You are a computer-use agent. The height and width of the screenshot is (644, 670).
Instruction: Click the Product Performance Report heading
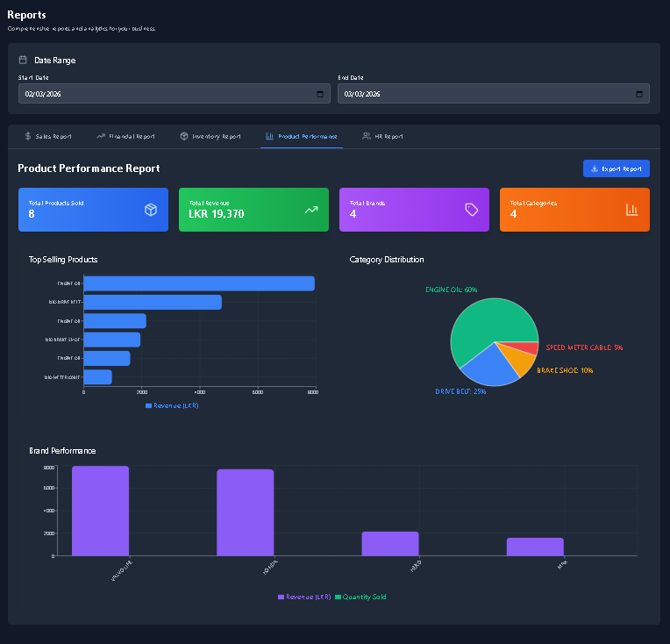[x=89, y=168]
